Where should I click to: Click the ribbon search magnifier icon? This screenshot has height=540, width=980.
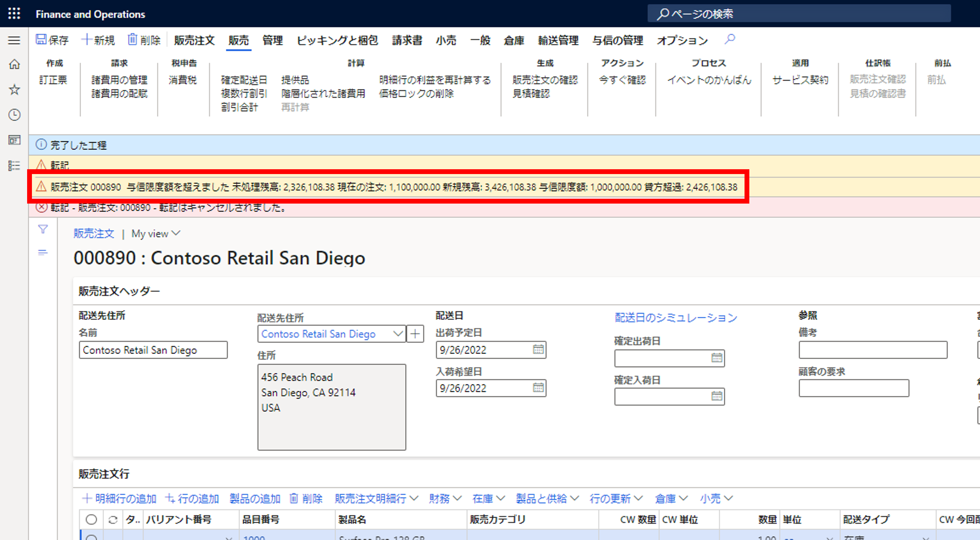[729, 39]
